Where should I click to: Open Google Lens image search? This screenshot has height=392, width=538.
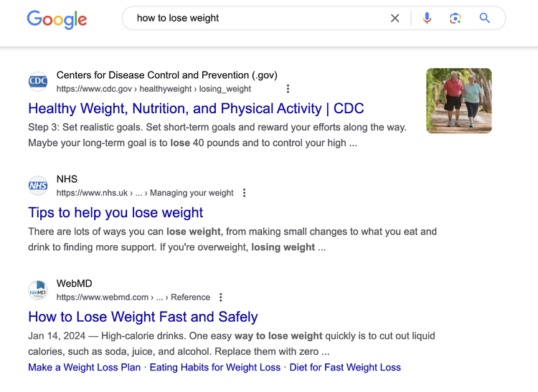(x=456, y=18)
